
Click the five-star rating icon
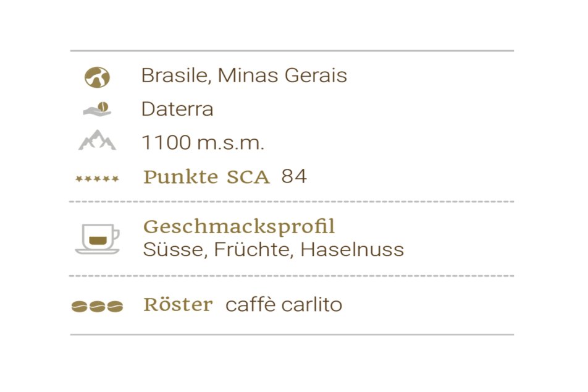click(x=97, y=179)
